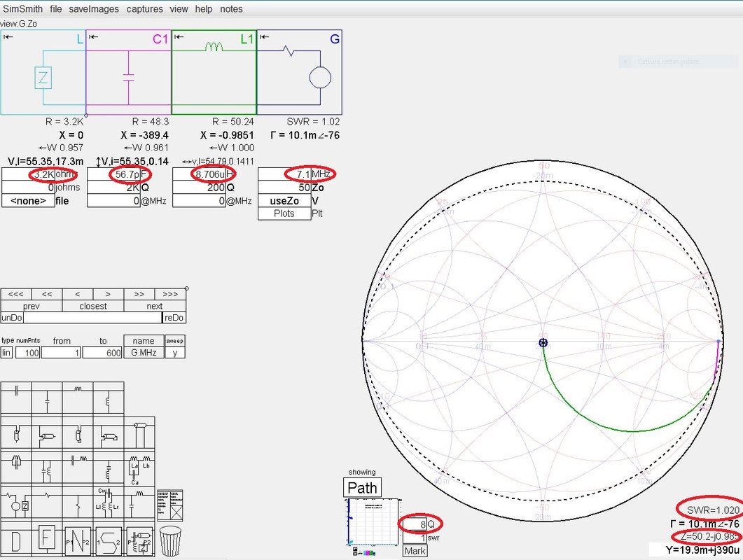Screen dimensions: 743x560
Task: Click the single > step button
Action: pos(109,294)
